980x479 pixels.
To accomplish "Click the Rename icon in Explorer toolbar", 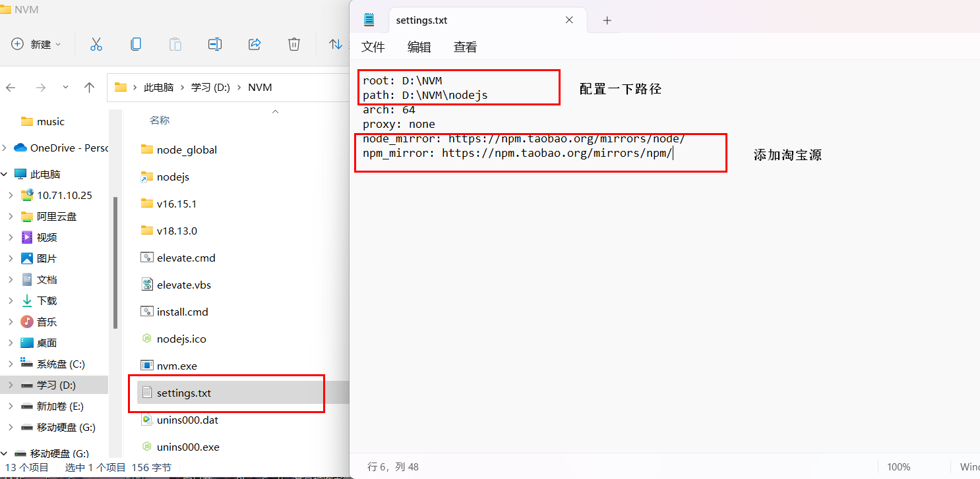I will 215,44.
